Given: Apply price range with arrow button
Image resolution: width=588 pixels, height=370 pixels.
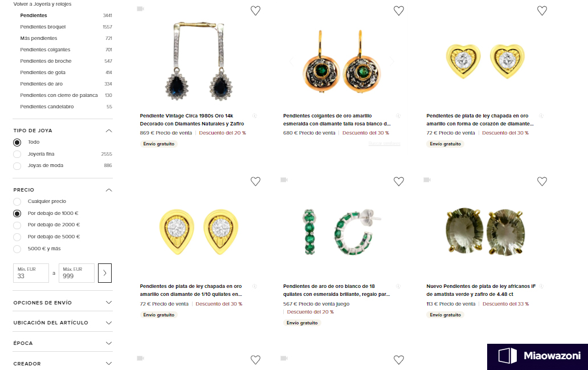Looking at the screenshot, I should [x=105, y=273].
